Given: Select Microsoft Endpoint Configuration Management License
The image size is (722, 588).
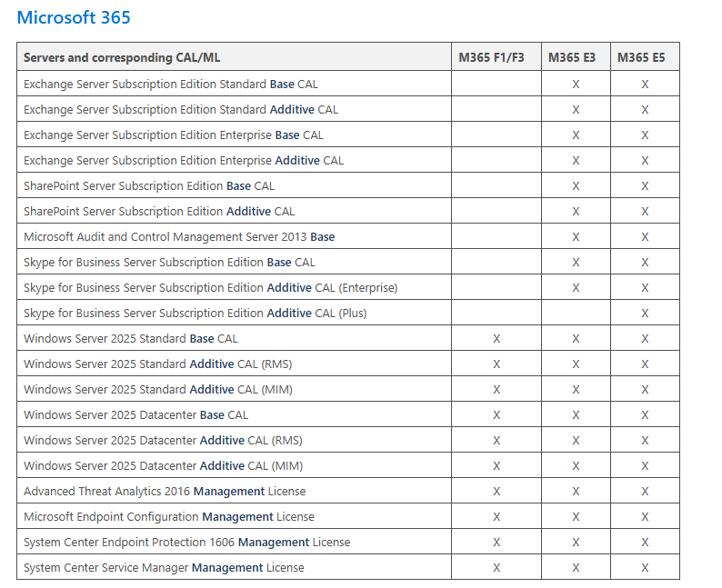Looking at the screenshot, I should 169,517.
